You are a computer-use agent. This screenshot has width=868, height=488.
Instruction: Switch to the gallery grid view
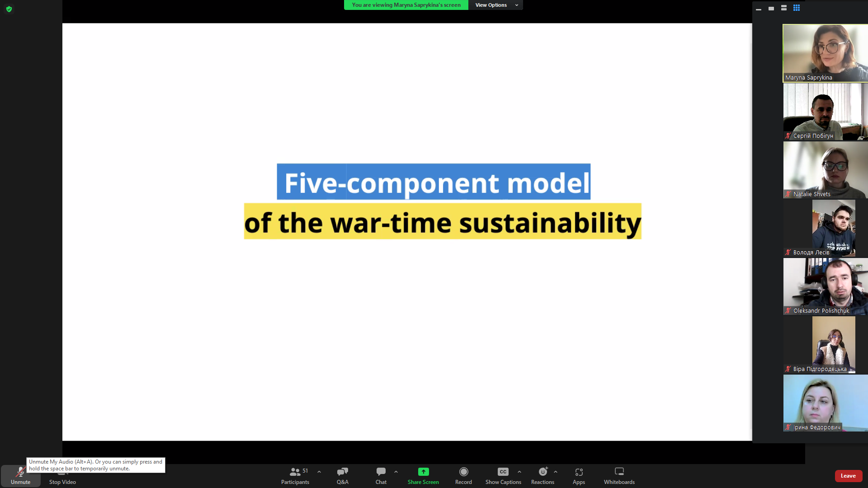coord(797,8)
